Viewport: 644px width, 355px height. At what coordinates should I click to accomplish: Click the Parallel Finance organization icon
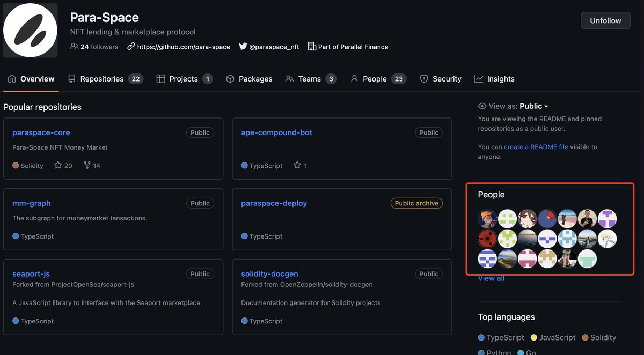(311, 46)
